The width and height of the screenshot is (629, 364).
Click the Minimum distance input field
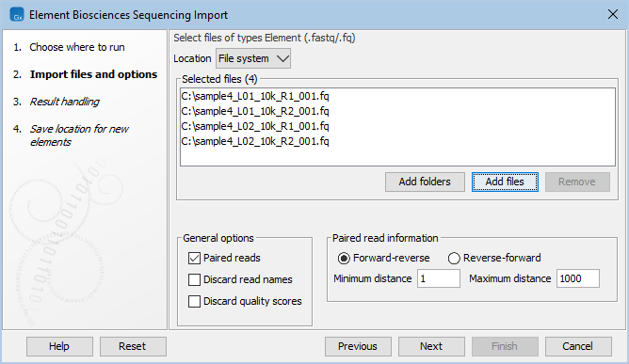(x=439, y=278)
